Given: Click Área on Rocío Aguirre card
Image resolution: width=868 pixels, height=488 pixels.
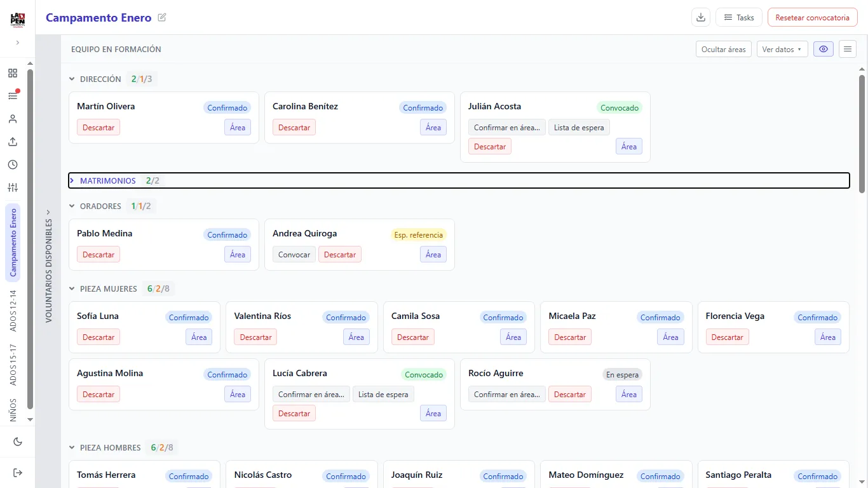Looking at the screenshot, I should (x=629, y=394).
